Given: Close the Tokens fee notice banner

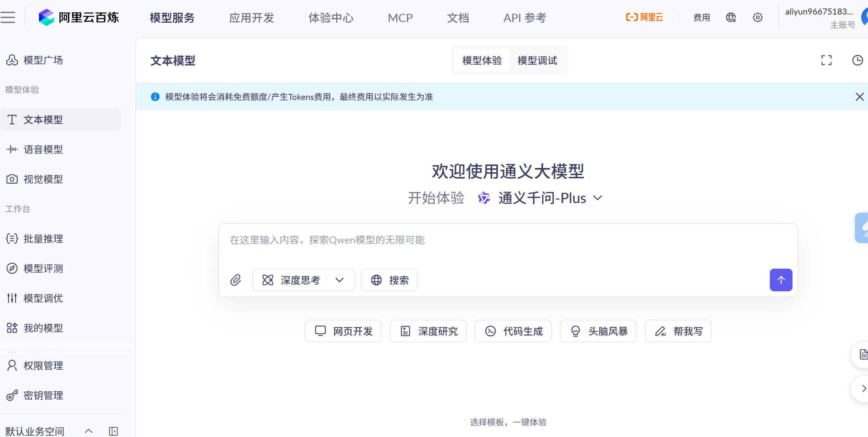Looking at the screenshot, I should click(x=859, y=97).
